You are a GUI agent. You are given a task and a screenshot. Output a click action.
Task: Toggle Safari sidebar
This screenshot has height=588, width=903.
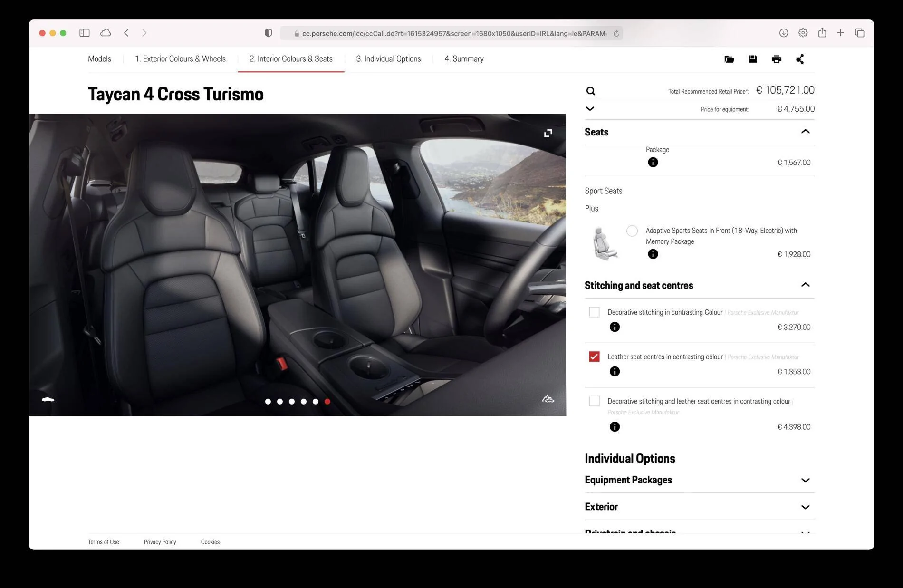(x=85, y=33)
